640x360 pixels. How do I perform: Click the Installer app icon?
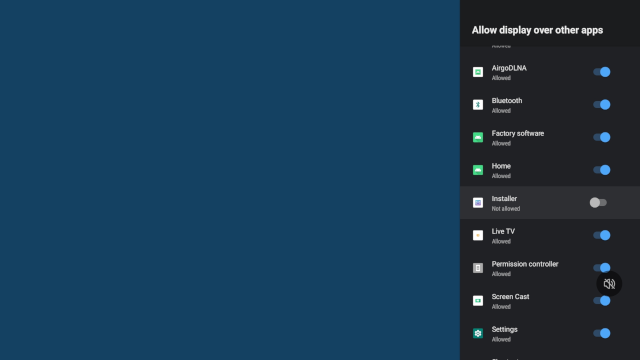click(478, 202)
